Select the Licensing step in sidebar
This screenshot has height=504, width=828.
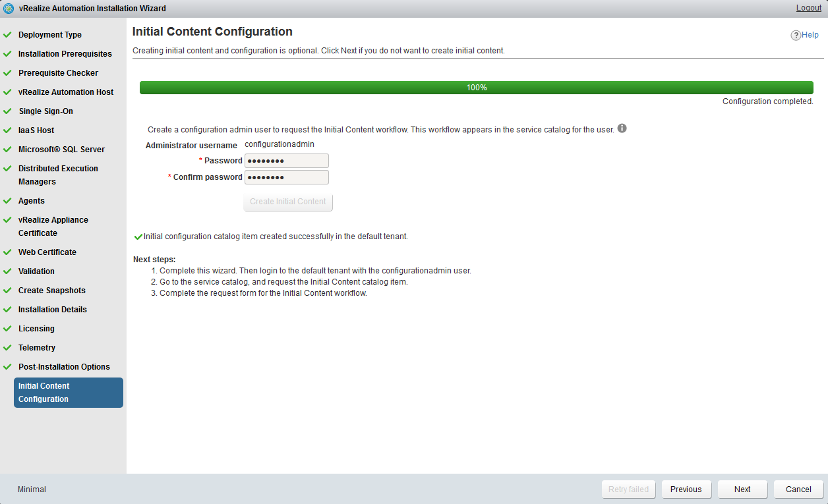36,329
